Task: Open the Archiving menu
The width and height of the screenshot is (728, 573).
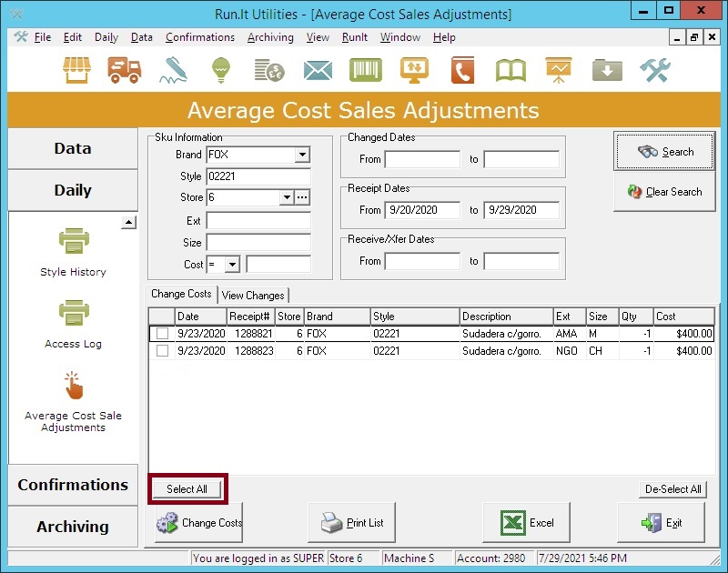Action: click(x=270, y=37)
